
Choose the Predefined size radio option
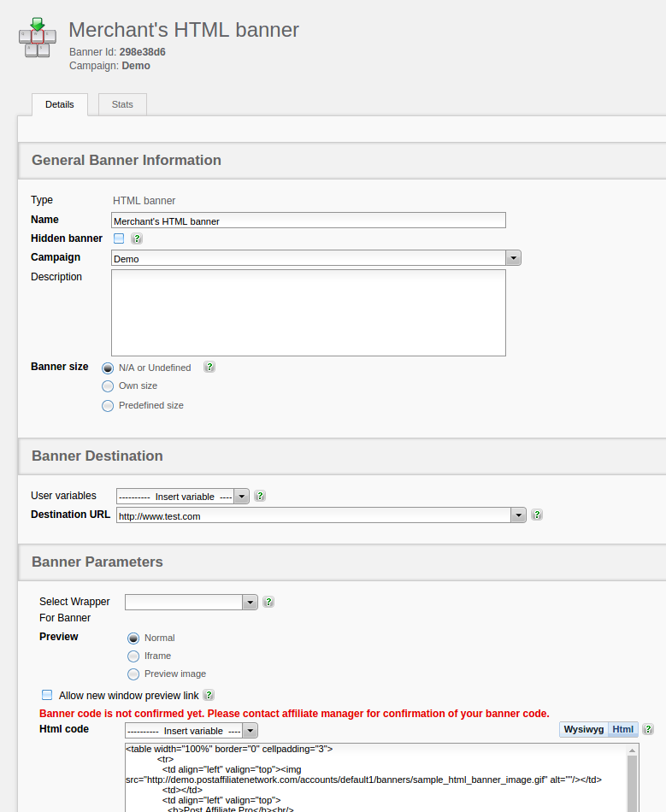(x=108, y=406)
